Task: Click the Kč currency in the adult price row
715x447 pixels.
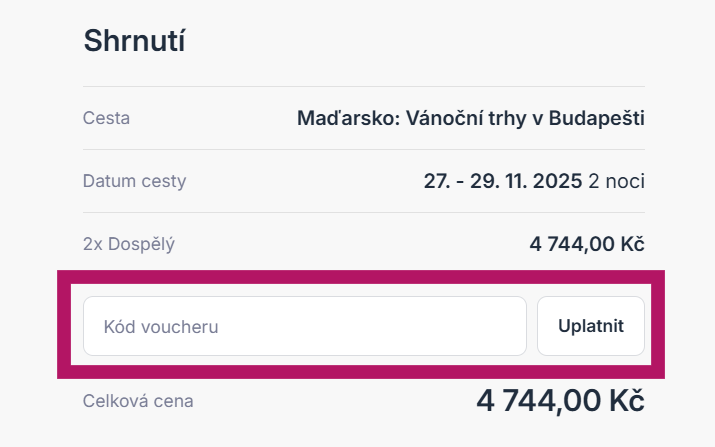Action: coord(632,243)
